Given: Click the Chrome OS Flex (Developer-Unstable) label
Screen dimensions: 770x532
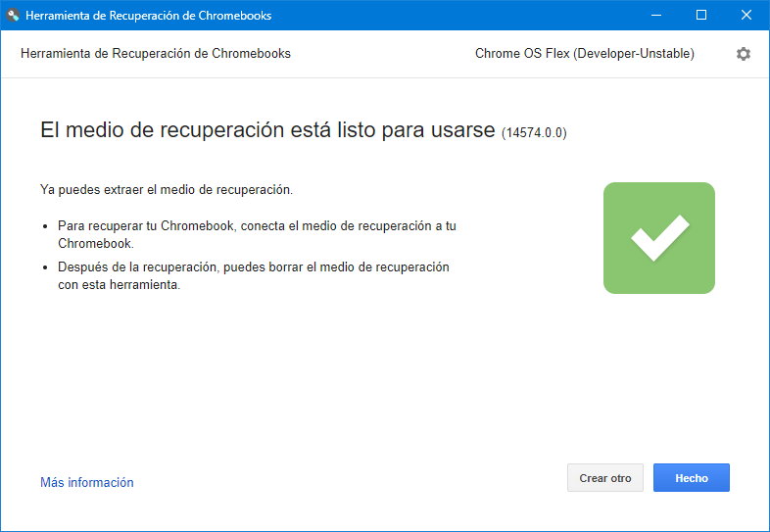Looking at the screenshot, I should tap(584, 54).
